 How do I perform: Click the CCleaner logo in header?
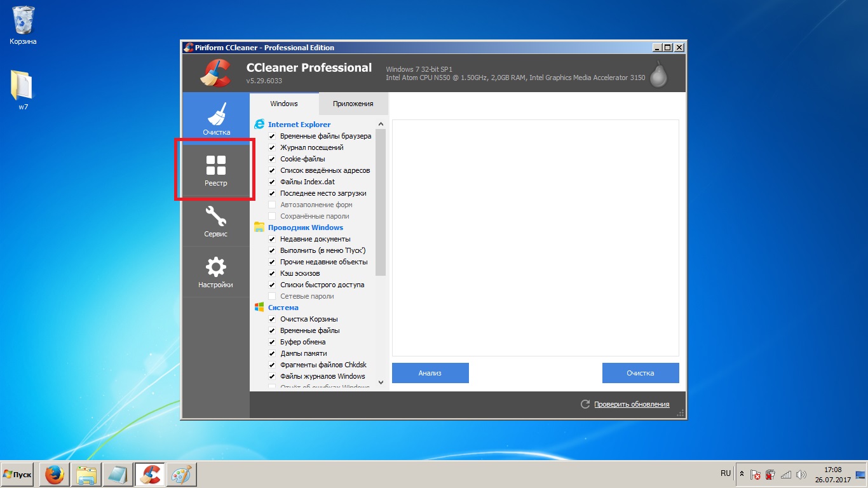point(215,73)
